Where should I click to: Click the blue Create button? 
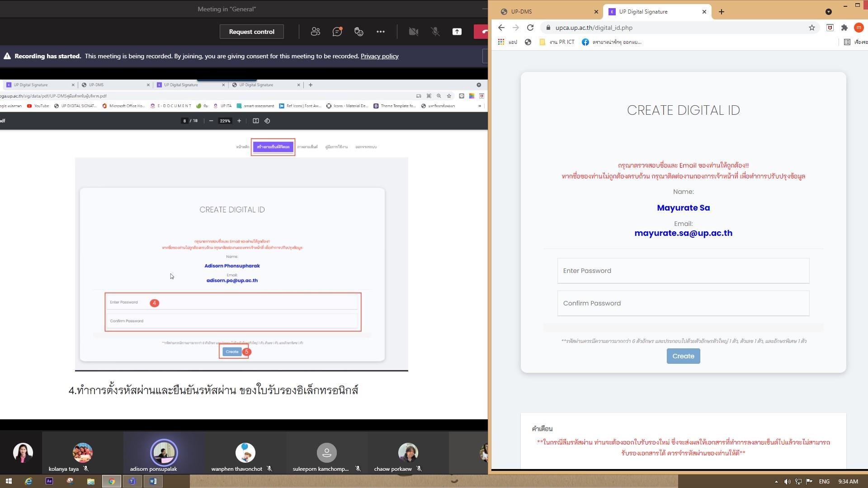pyautogui.click(x=683, y=356)
